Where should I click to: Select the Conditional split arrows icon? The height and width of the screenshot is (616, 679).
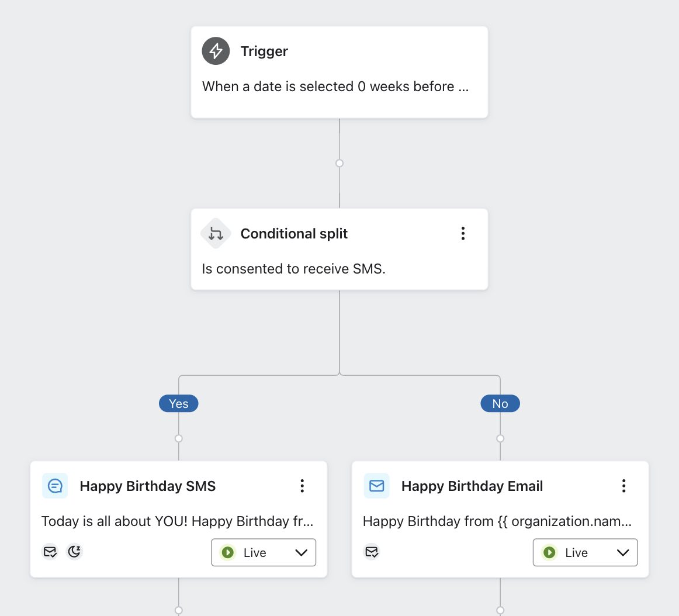[x=216, y=233]
